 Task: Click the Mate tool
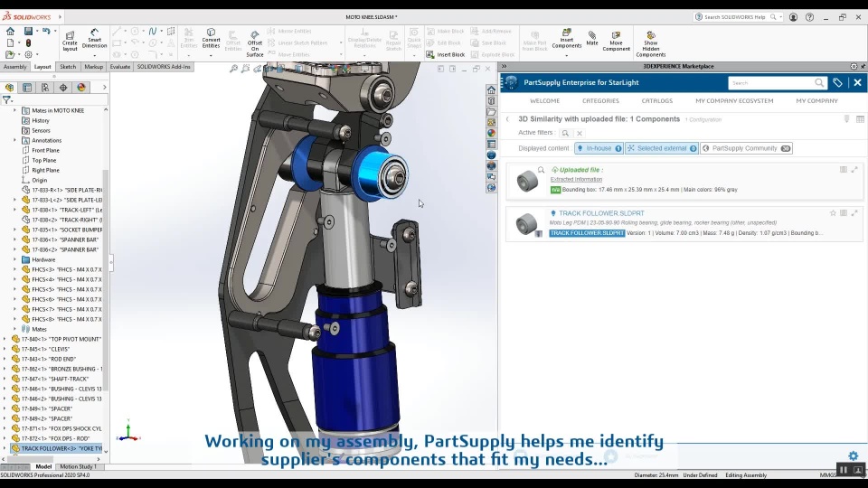tap(591, 38)
